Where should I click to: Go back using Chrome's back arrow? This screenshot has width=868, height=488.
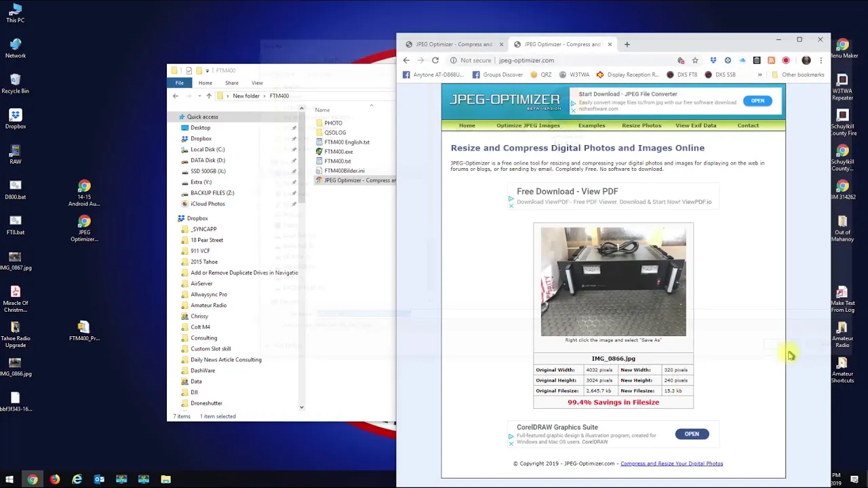(x=406, y=60)
